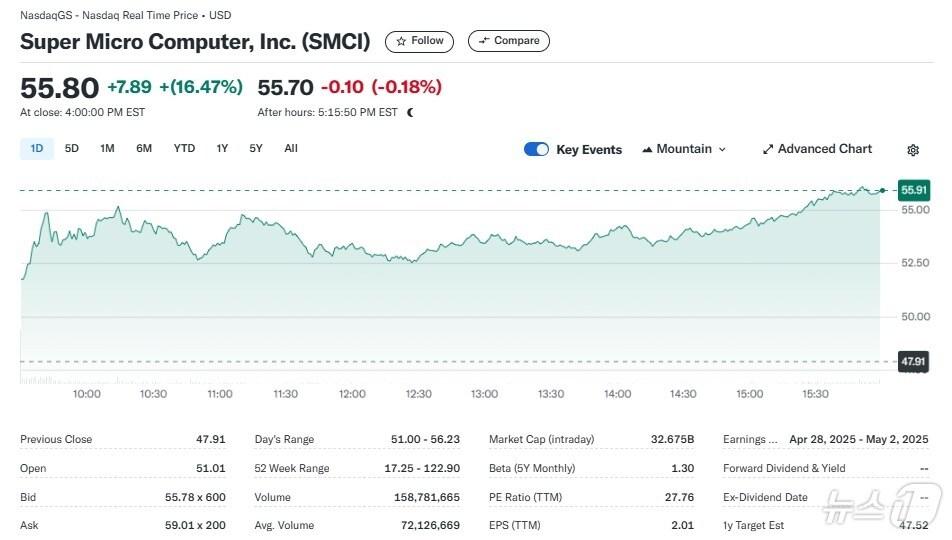The width and height of the screenshot is (952, 540).
Task: Click the 47.91 previous close tag
Action: [914, 361]
